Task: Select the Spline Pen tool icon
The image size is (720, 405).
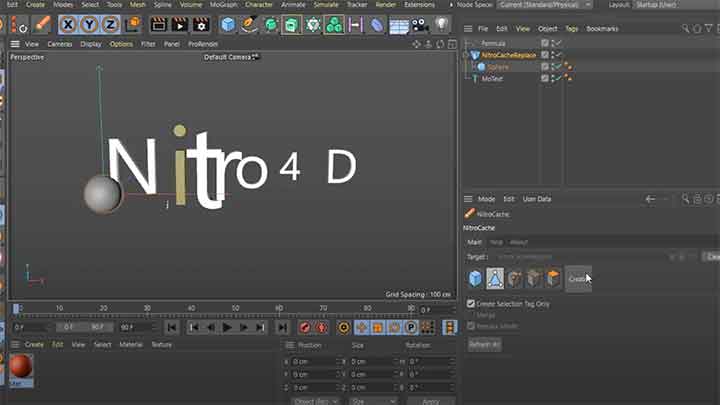Action: 249,24
